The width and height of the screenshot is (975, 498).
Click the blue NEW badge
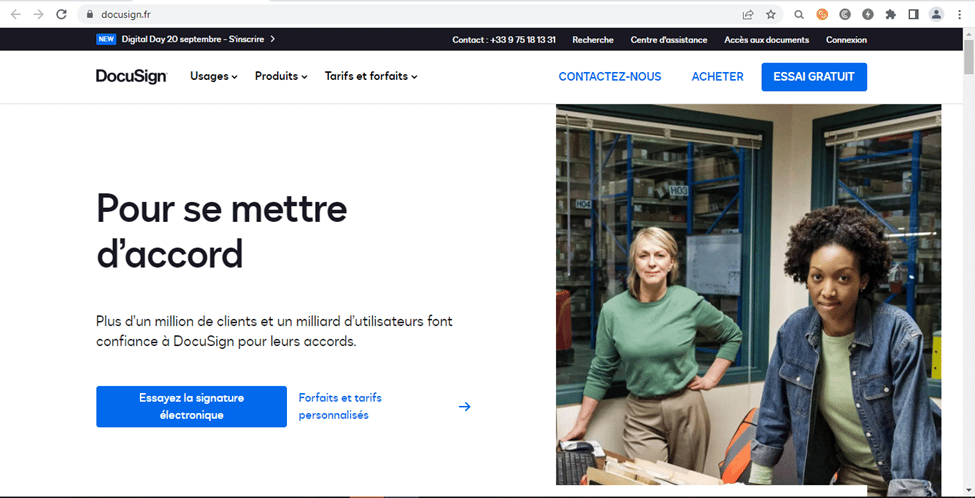click(x=106, y=39)
